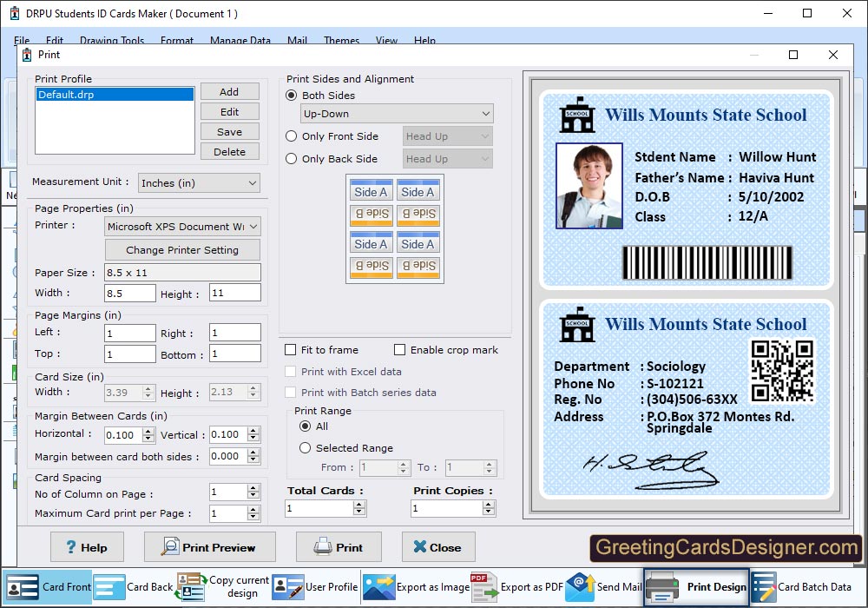Viewport: 868px width, 608px height.
Task: Open the Format menu
Action: 177,41
